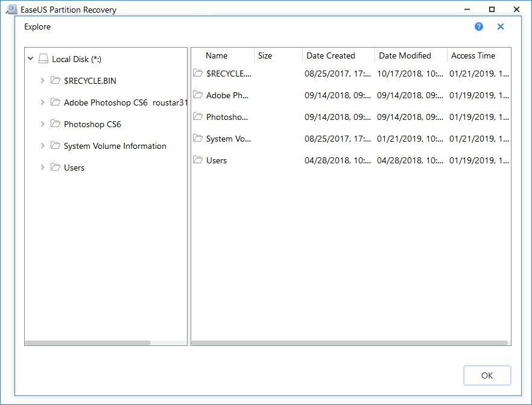Sort by the Name column header
The image size is (532, 405).
pos(216,55)
